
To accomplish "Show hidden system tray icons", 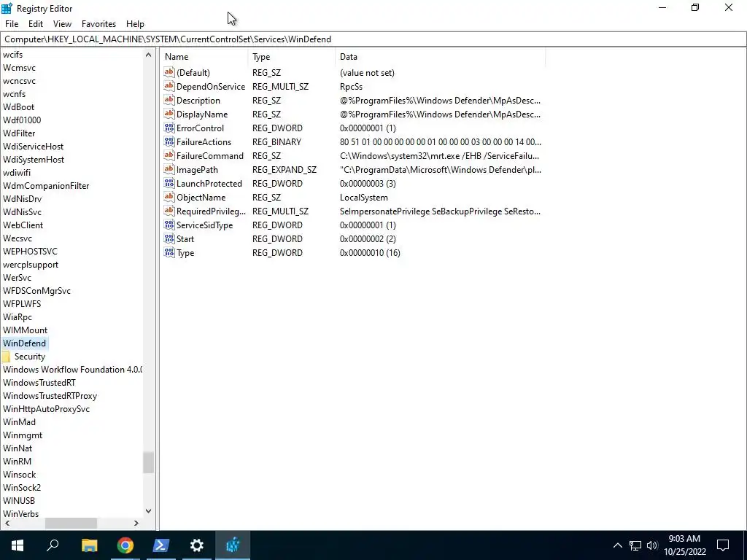I will [x=617, y=545].
